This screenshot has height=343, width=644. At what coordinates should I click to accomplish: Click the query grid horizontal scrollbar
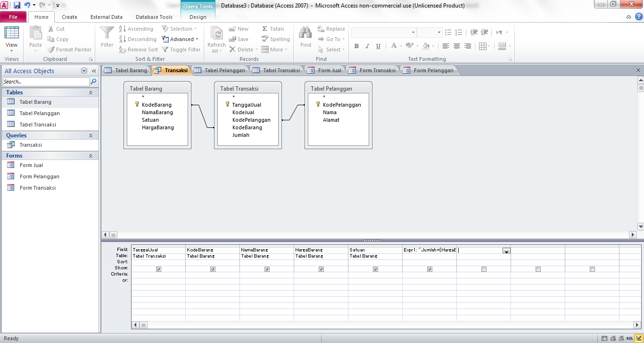click(x=386, y=325)
